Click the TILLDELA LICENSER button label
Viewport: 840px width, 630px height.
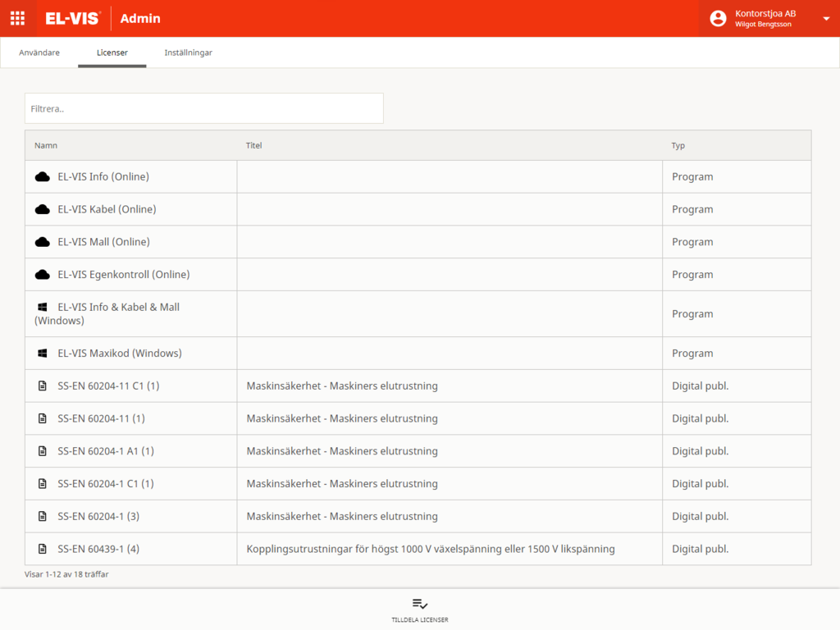coord(420,620)
